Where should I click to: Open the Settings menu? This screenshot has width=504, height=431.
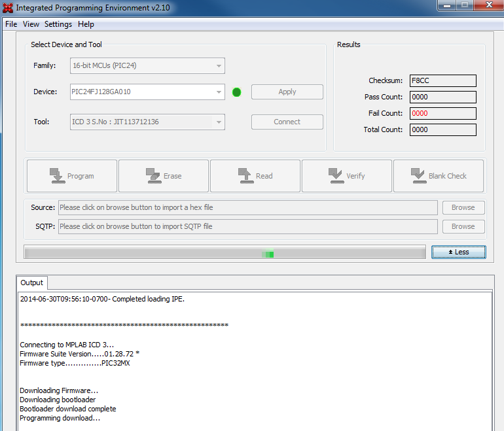pyautogui.click(x=58, y=24)
